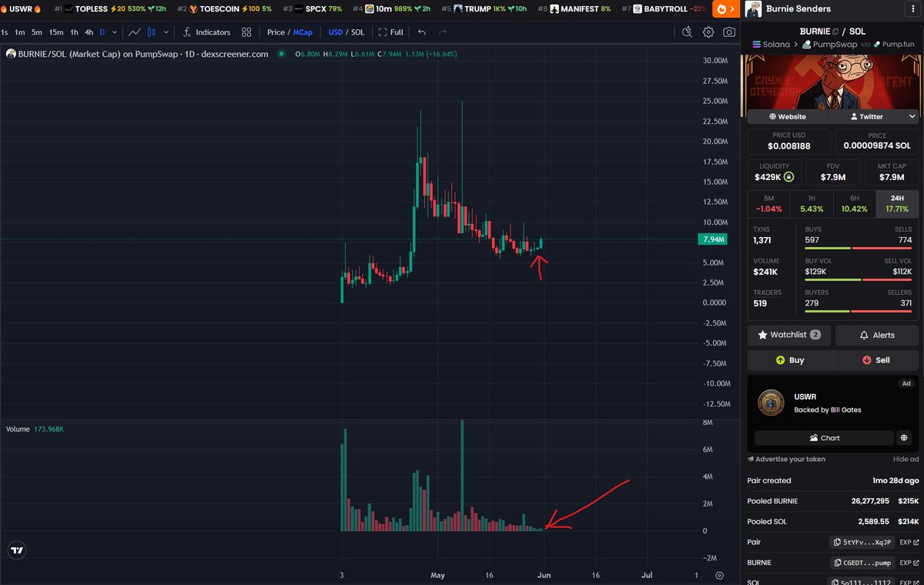Click the orange trending flame button
The image size is (924, 585).
coord(725,9)
